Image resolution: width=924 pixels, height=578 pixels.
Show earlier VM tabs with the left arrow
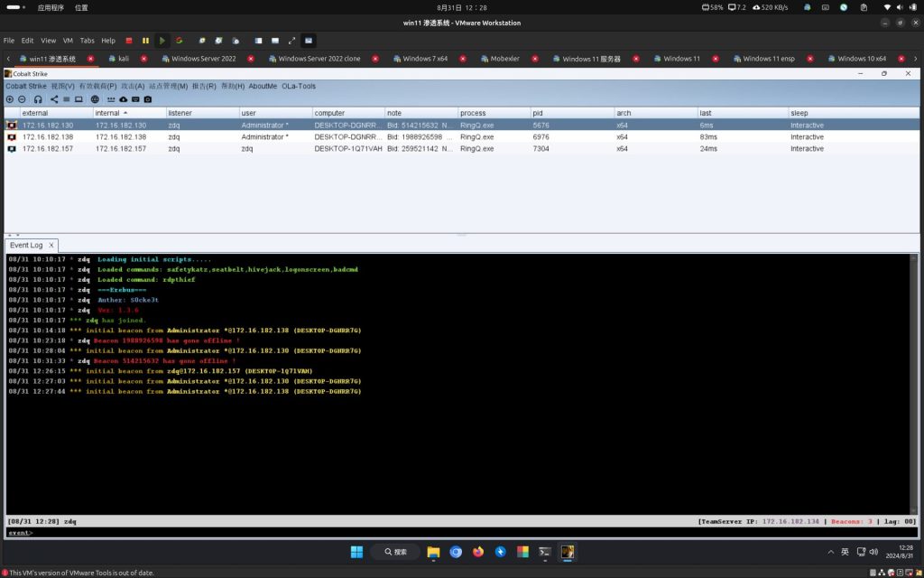click(x=8, y=59)
